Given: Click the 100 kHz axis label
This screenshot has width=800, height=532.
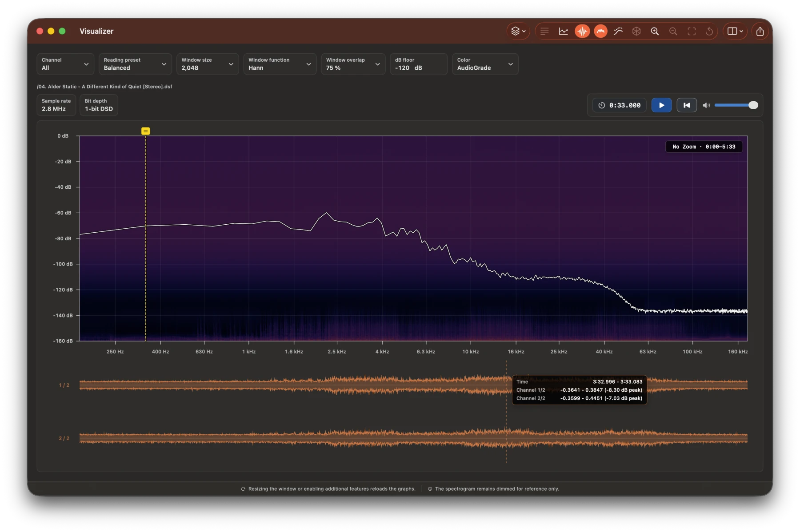Looking at the screenshot, I should [x=692, y=352].
